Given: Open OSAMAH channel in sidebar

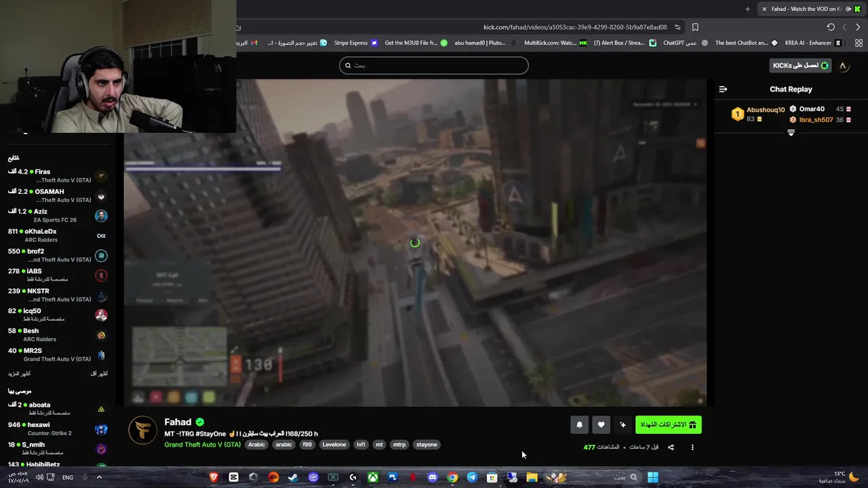Looking at the screenshot, I should pyautogui.click(x=58, y=195).
